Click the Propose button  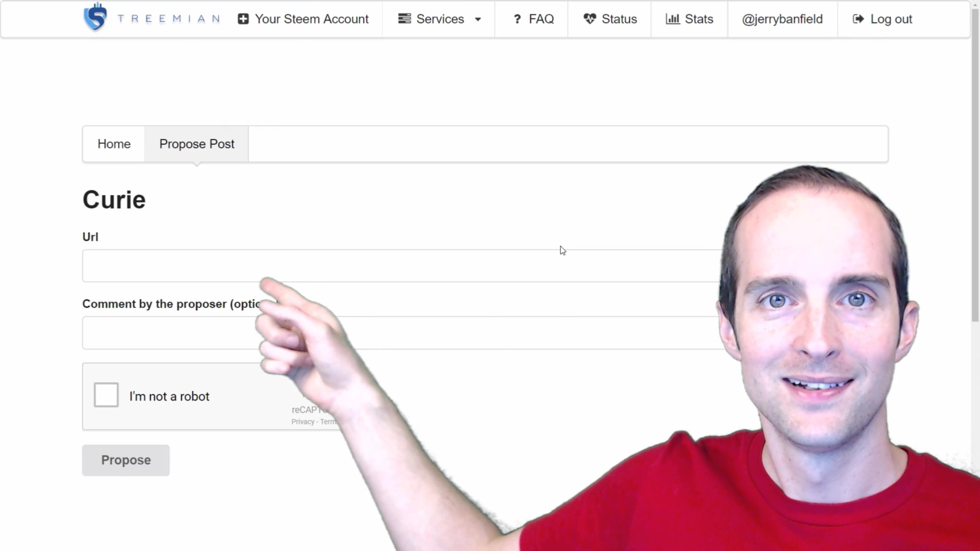[x=126, y=460]
